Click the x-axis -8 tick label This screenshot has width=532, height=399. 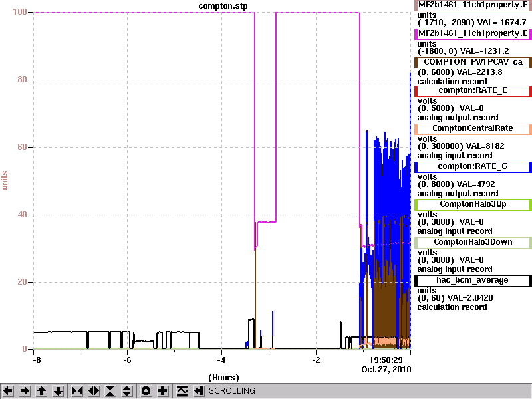pos(36,360)
